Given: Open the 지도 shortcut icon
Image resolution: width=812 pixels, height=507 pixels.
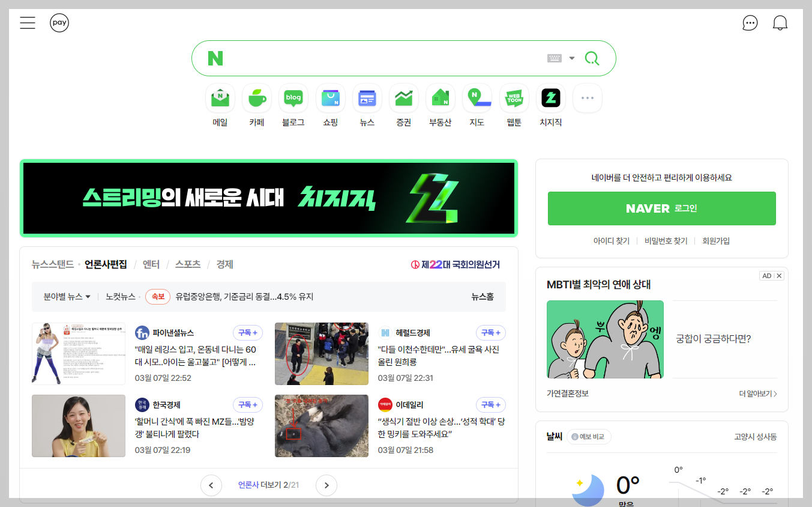Looking at the screenshot, I should pyautogui.click(x=477, y=98).
